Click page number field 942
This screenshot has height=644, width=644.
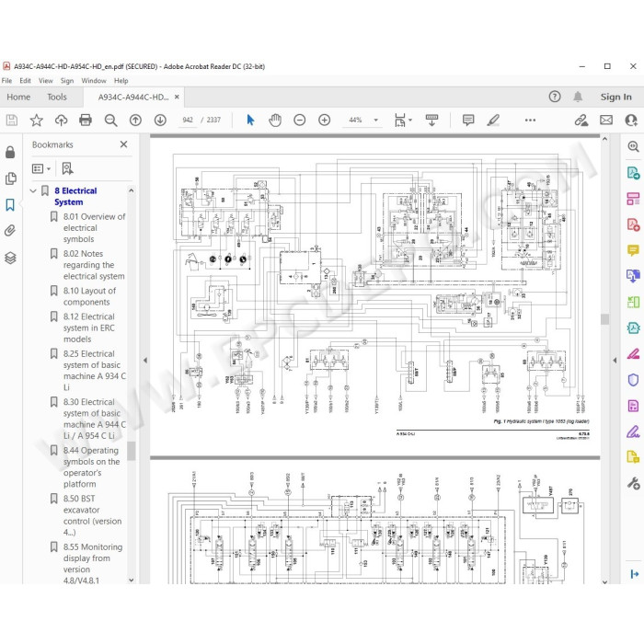coord(188,120)
